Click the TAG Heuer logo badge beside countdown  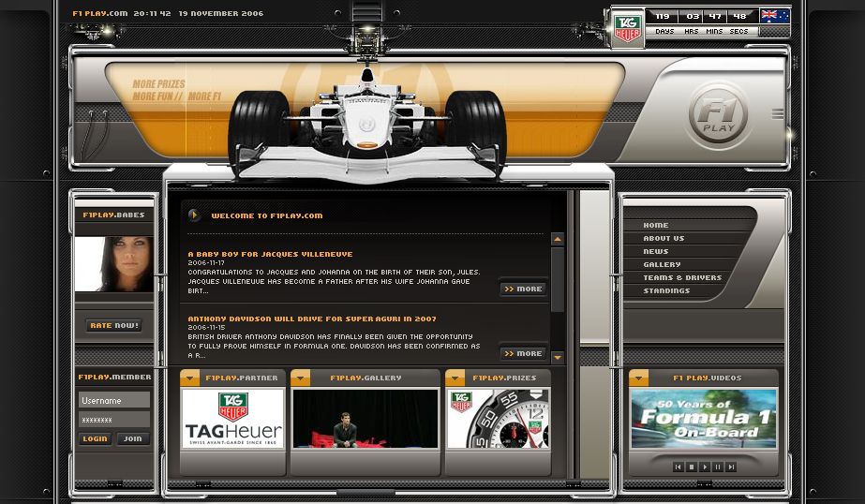click(x=627, y=28)
